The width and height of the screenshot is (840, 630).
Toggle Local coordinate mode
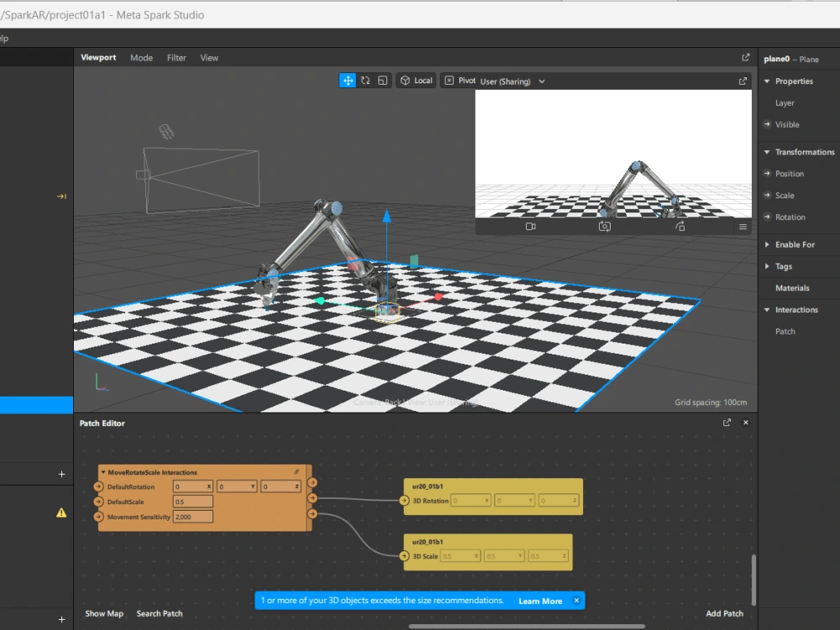(x=416, y=80)
